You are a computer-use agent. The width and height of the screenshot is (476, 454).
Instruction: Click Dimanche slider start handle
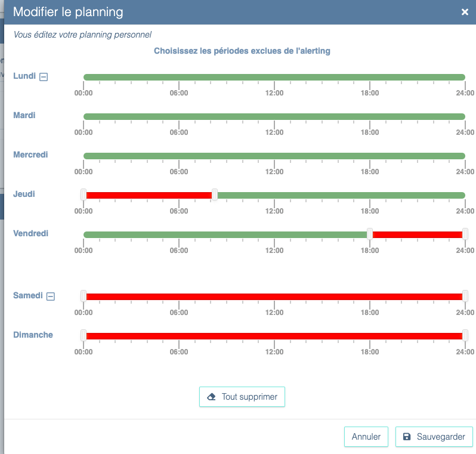point(84,335)
